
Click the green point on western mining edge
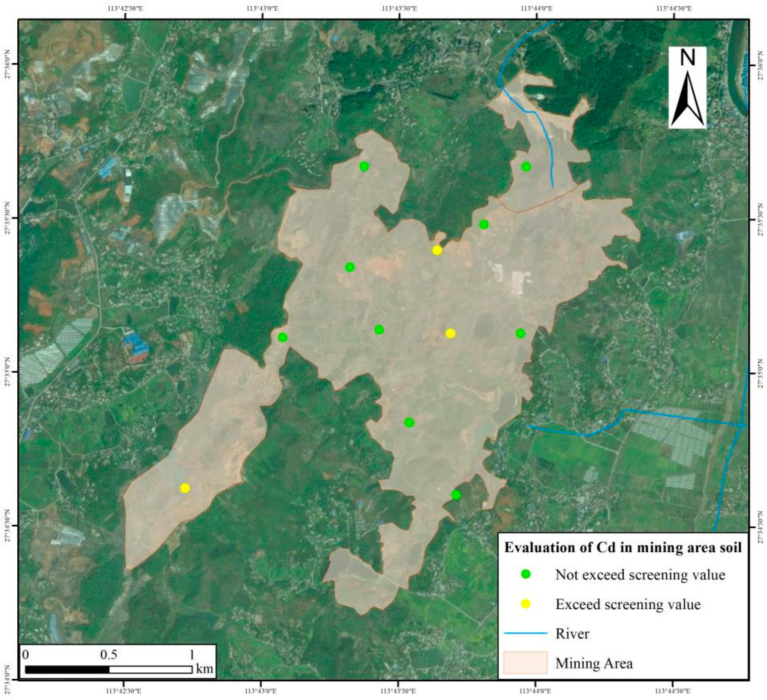(x=282, y=338)
